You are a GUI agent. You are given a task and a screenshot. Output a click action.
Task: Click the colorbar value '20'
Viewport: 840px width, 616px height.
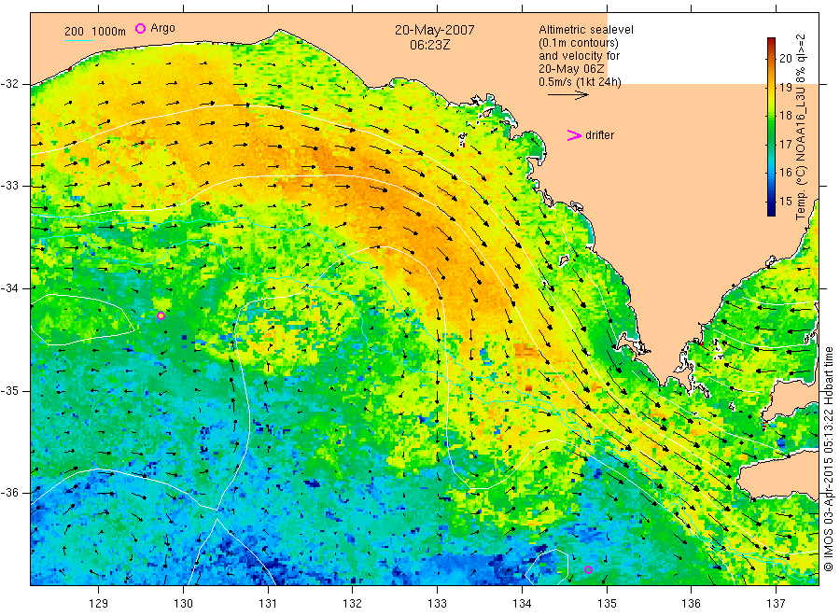785,59
